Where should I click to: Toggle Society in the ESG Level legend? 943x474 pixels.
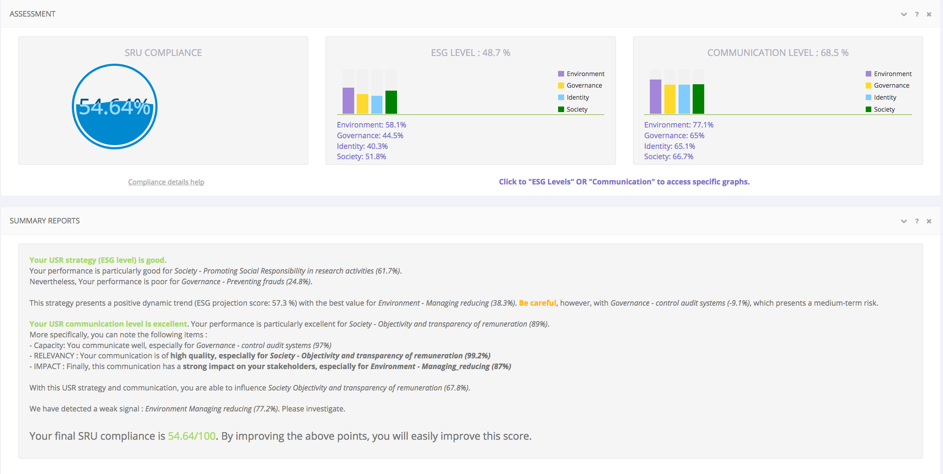pyautogui.click(x=577, y=109)
